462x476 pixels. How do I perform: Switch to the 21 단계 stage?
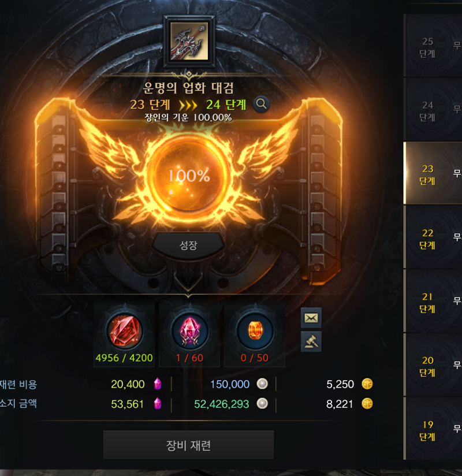tap(433, 301)
